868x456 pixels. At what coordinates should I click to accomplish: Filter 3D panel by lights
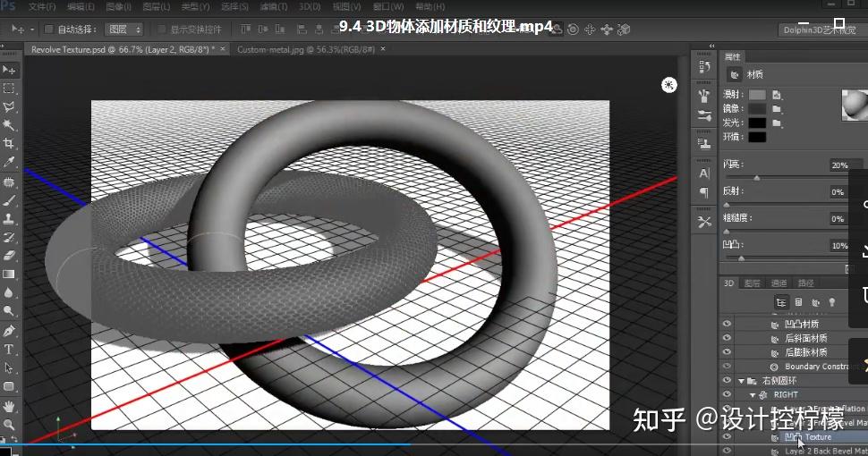831,302
